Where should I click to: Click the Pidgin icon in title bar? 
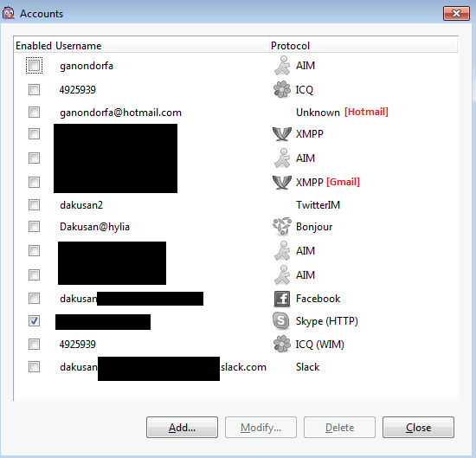pos(9,13)
